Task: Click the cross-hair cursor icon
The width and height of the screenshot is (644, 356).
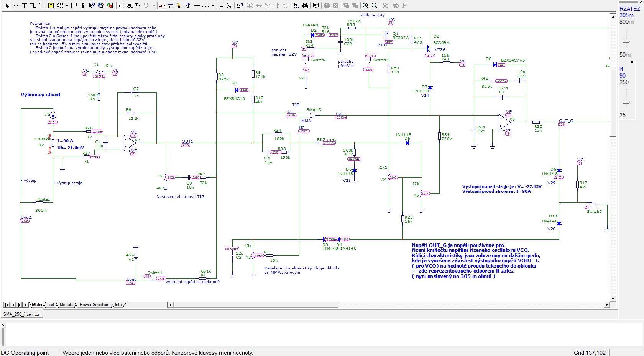Action: pos(229,6)
